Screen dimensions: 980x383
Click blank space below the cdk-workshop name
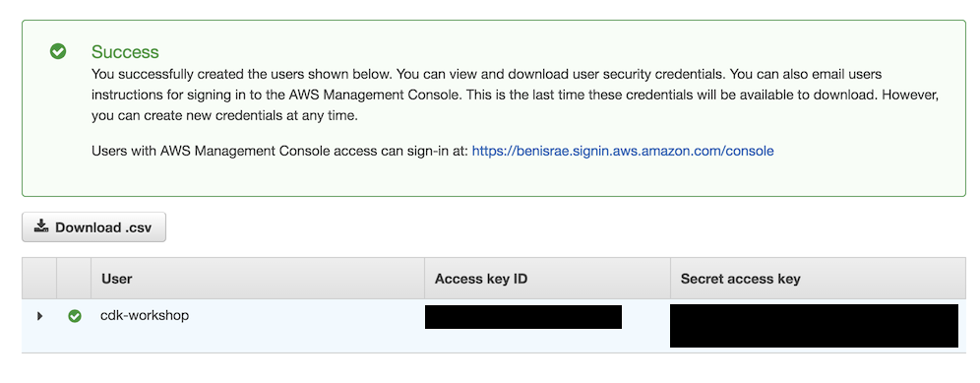pos(250,340)
